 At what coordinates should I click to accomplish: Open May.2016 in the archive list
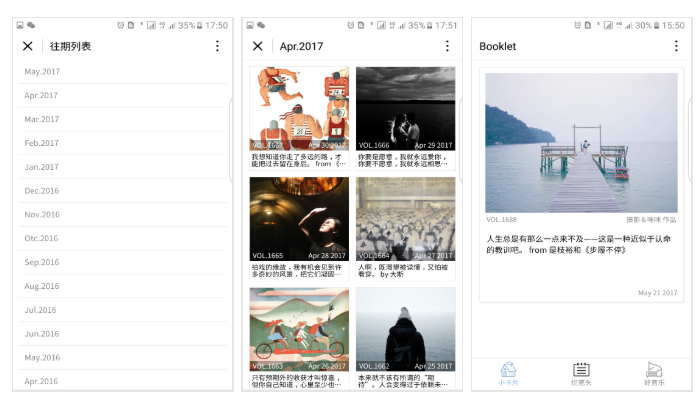click(x=122, y=357)
